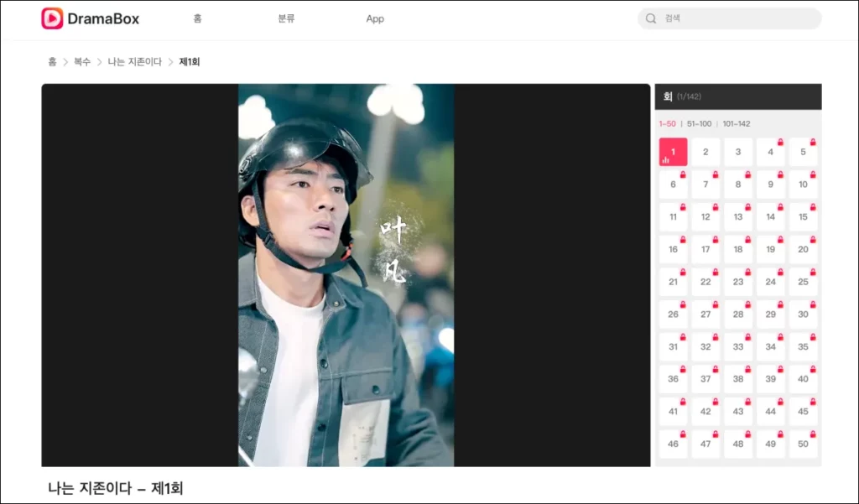Open locked episode 22

pyautogui.click(x=705, y=282)
